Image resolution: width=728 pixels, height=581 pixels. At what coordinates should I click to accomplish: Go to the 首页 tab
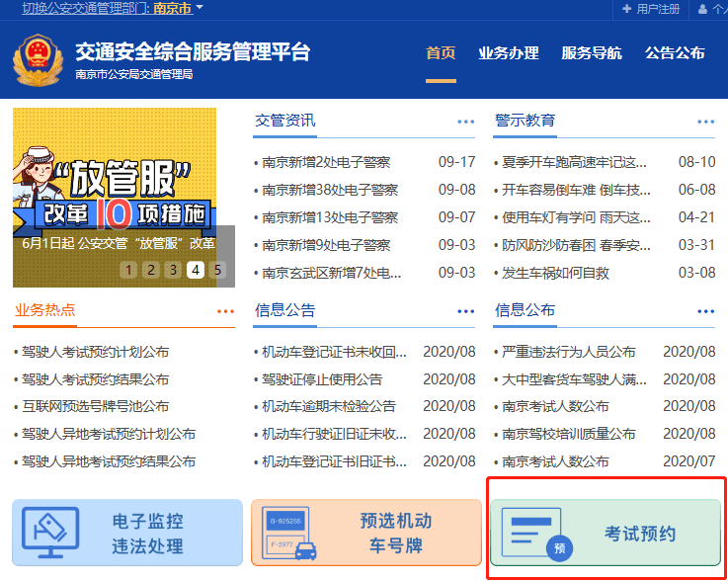click(x=441, y=52)
